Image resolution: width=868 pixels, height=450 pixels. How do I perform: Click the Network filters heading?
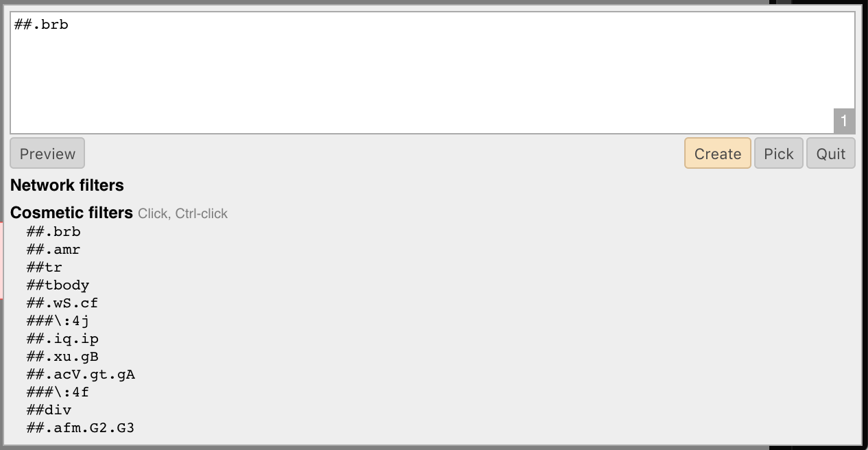(67, 185)
